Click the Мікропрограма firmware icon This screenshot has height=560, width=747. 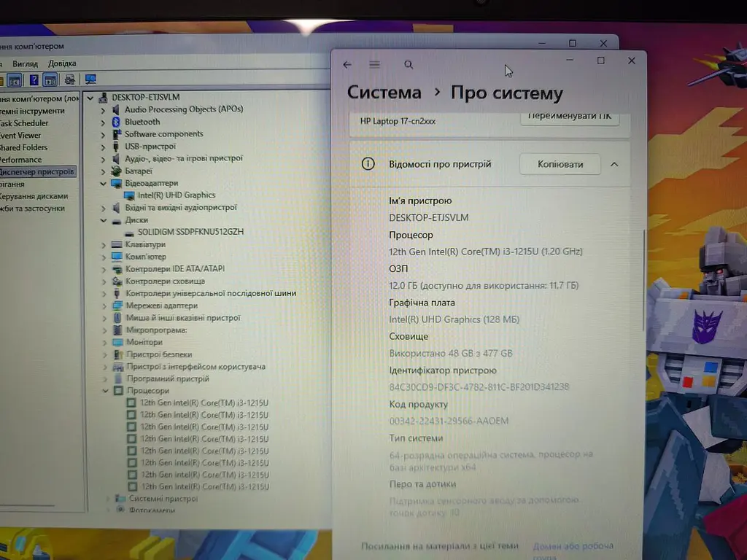[x=117, y=330]
